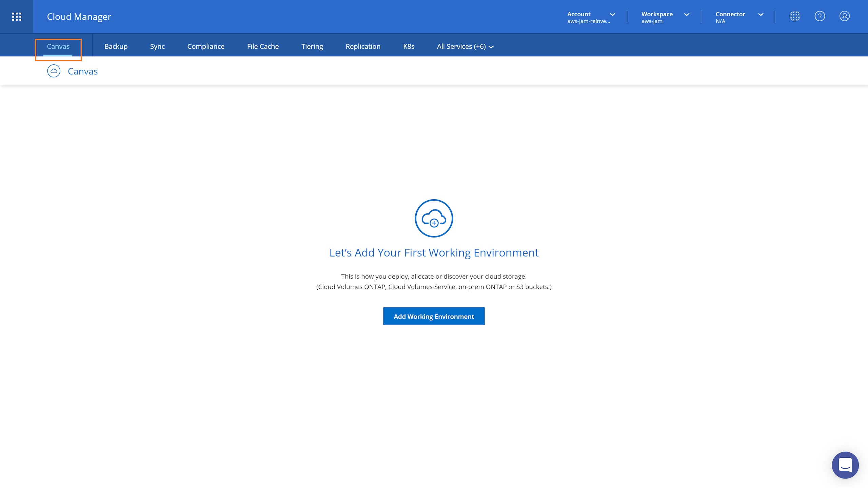This screenshot has width=868, height=488.
Task: Open the settings gear icon
Action: tap(795, 16)
